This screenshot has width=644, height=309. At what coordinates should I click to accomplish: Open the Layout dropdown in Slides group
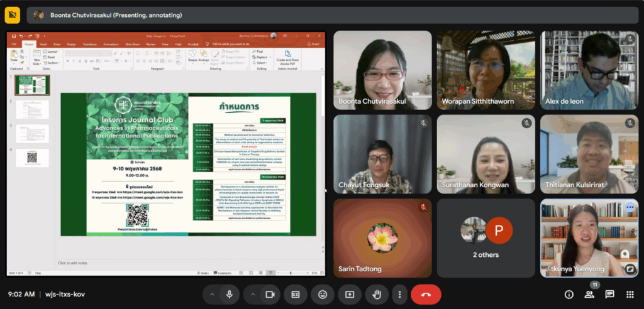click(x=50, y=51)
